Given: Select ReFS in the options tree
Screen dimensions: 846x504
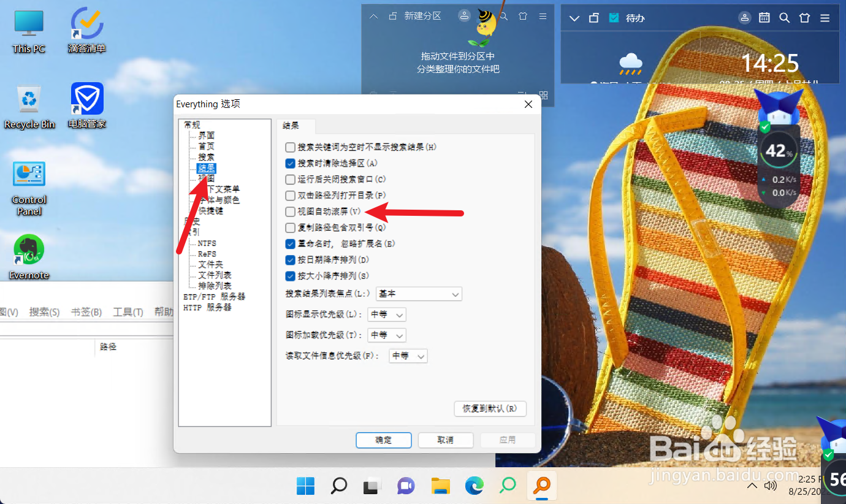Looking at the screenshot, I should (207, 254).
